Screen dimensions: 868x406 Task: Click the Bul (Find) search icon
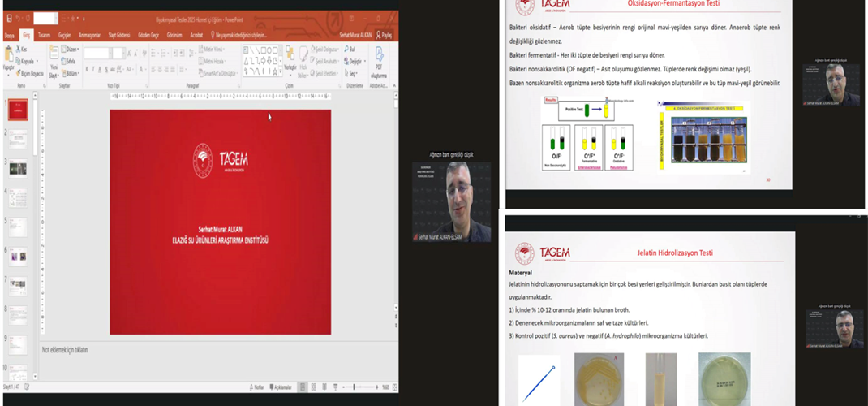pyautogui.click(x=352, y=50)
